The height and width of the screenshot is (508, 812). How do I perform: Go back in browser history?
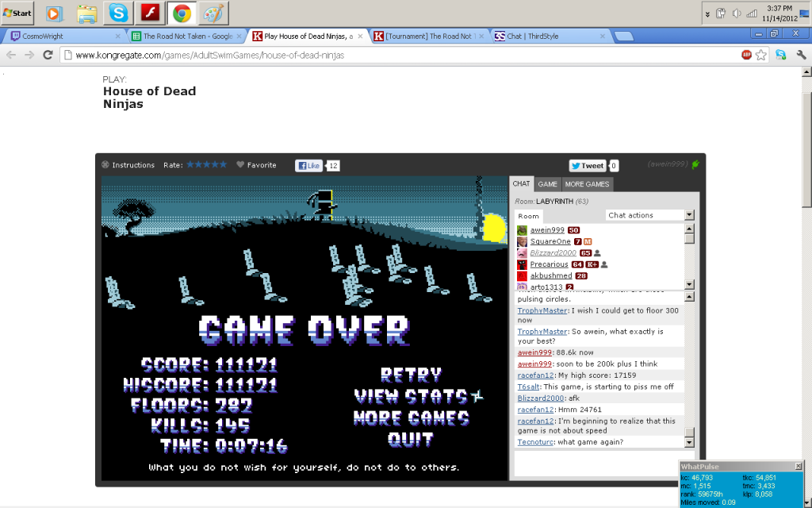[11, 55]
